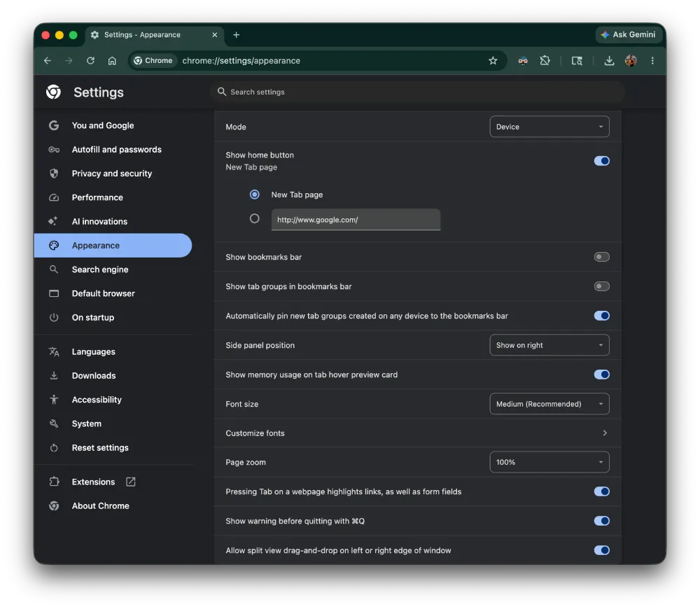
Task: Toggle Pressing Tab highlights links switch
Action: tap(602, 491)
